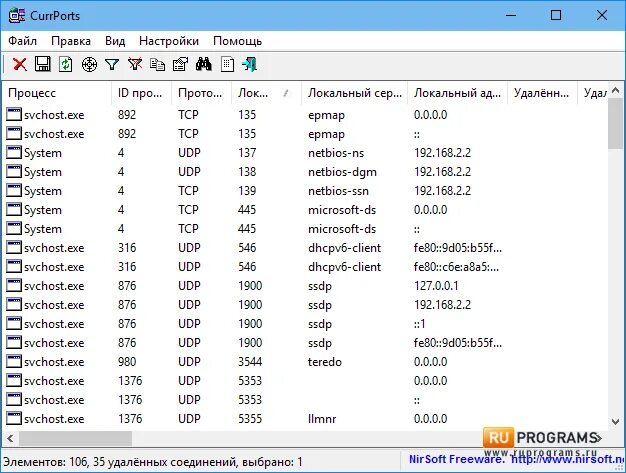Open the Файл menu
Viewport: 626px width, 473px height.
pos(22,41)
